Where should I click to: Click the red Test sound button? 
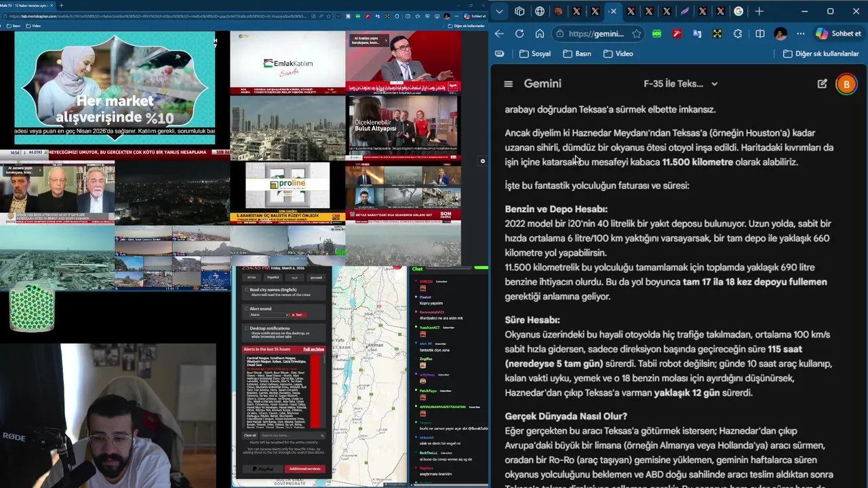tap(298, 314)
